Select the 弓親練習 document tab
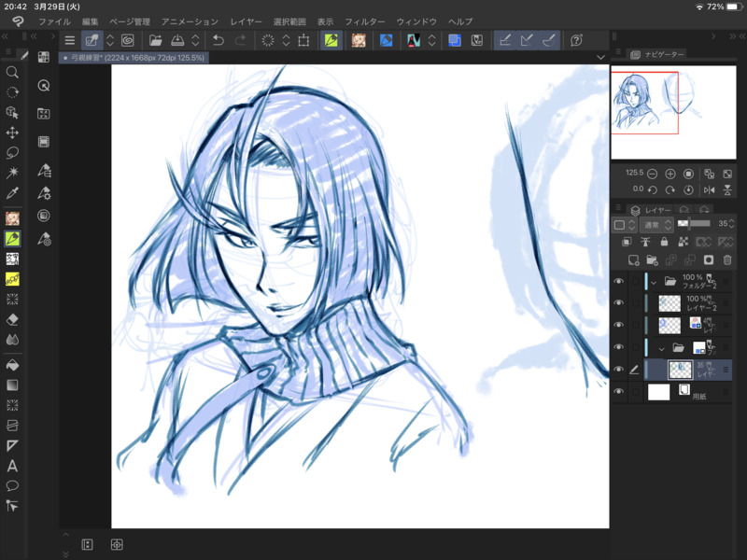Viewport: 747px width, 560px height. [x=134, y=58]
